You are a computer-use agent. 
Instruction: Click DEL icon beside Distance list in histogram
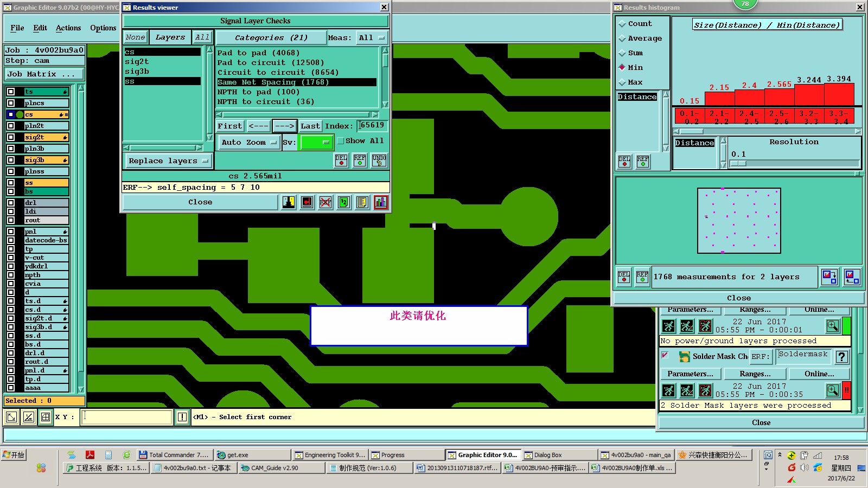(x=624, y=162)
